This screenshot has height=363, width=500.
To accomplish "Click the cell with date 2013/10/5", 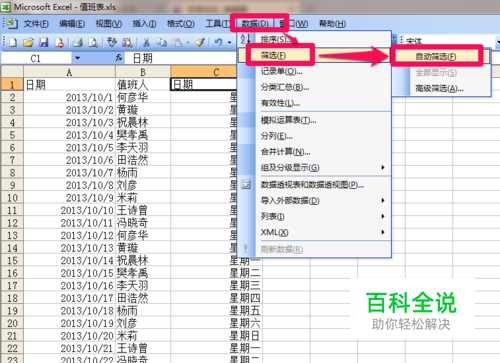I will tap(69, 147).
